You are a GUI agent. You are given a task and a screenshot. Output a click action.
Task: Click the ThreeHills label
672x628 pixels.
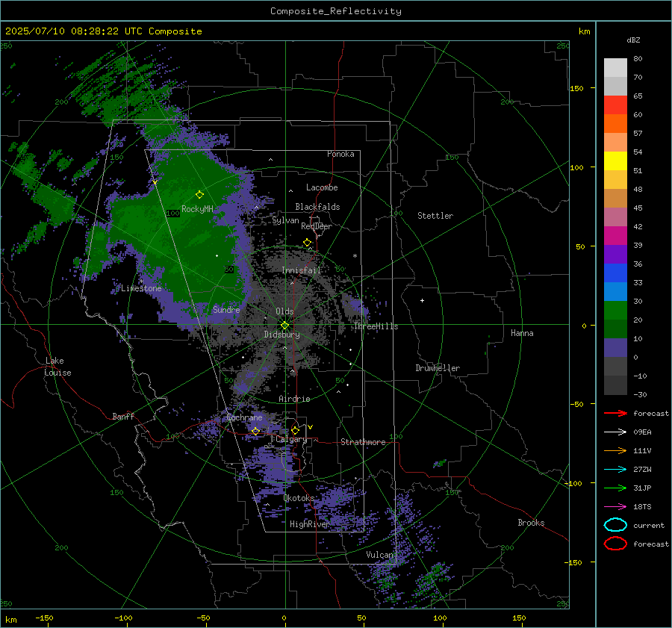tap(376, 326)
